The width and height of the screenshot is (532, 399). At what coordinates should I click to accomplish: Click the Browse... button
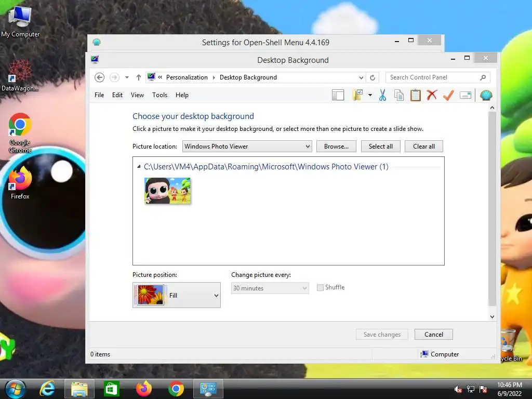336,146
